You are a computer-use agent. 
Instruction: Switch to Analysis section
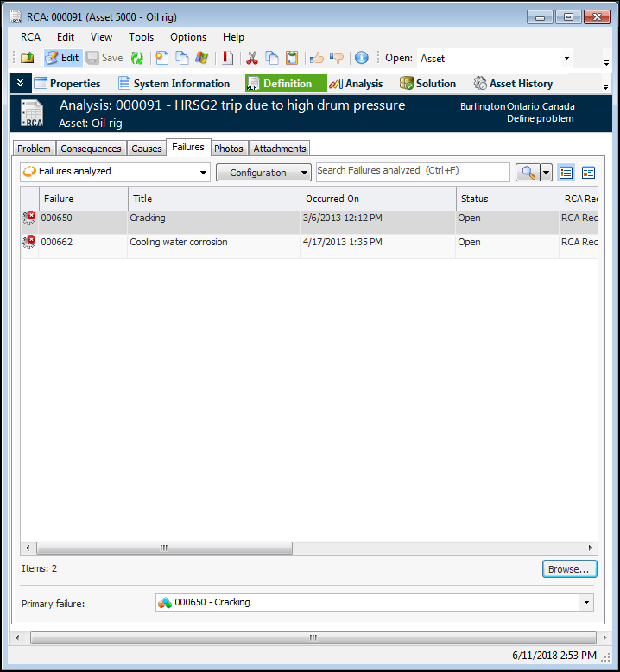click(356, 84)
